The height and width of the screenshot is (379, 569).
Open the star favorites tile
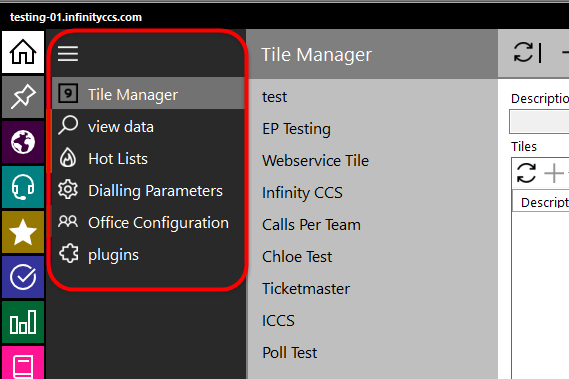(x=23, y=232)
